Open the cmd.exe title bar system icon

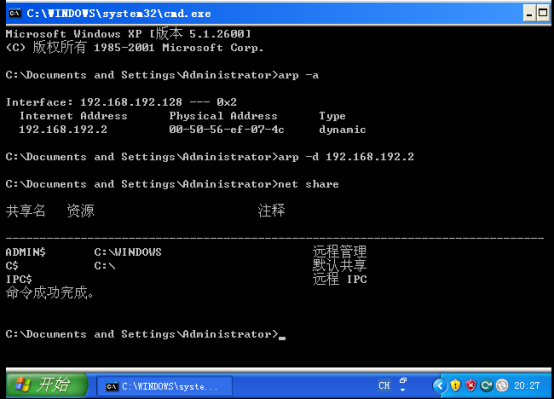click(x=14, y=13)
